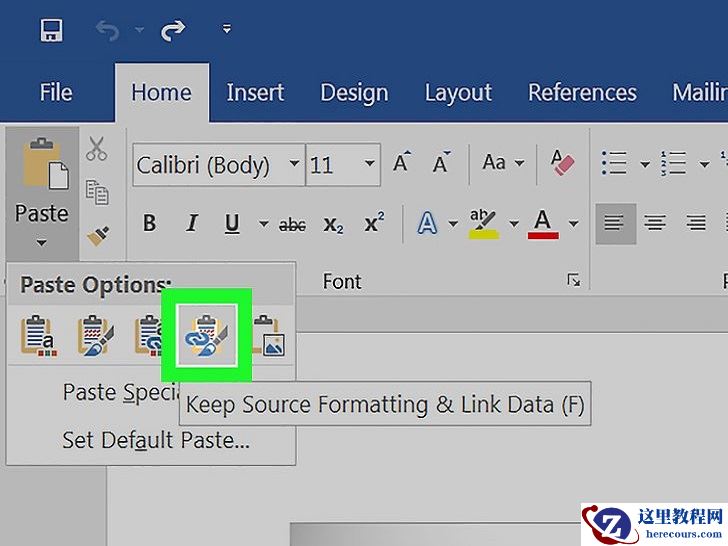This screenshot has height=546, width=728.
Task: Undo the last action
Action: [108, 31]
